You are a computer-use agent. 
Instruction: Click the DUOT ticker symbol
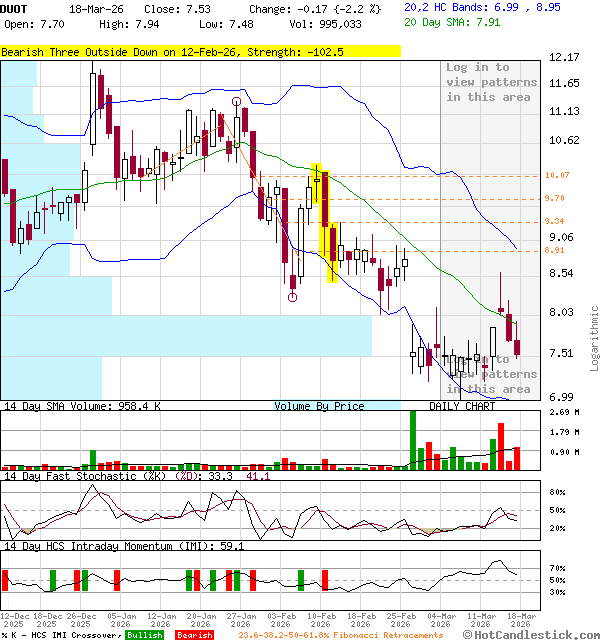tap(14, 7)
